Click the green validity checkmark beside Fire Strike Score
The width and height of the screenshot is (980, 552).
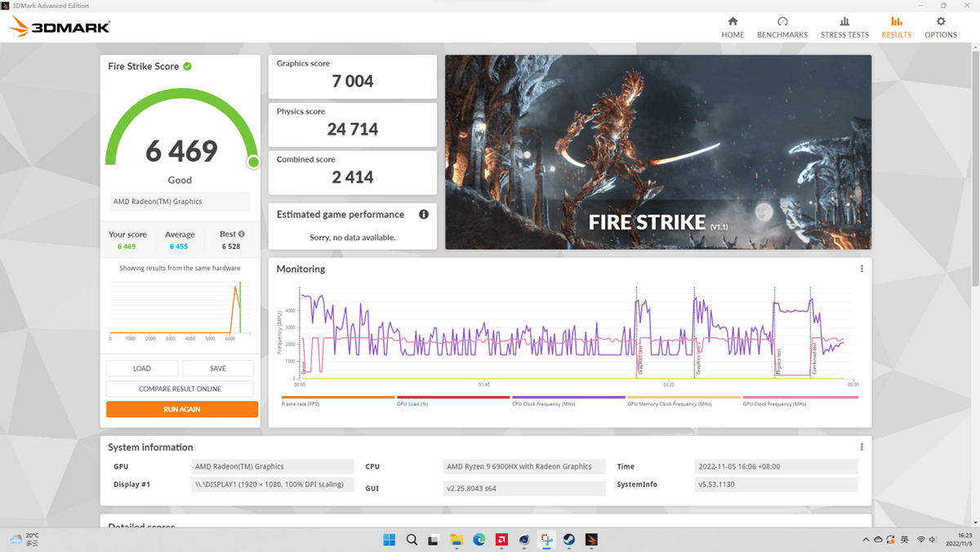pos(187,66)
